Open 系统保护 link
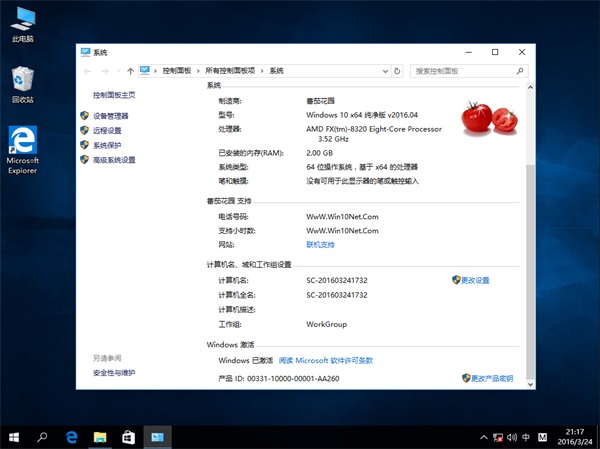The image size is (600, 449). point(107,145)
